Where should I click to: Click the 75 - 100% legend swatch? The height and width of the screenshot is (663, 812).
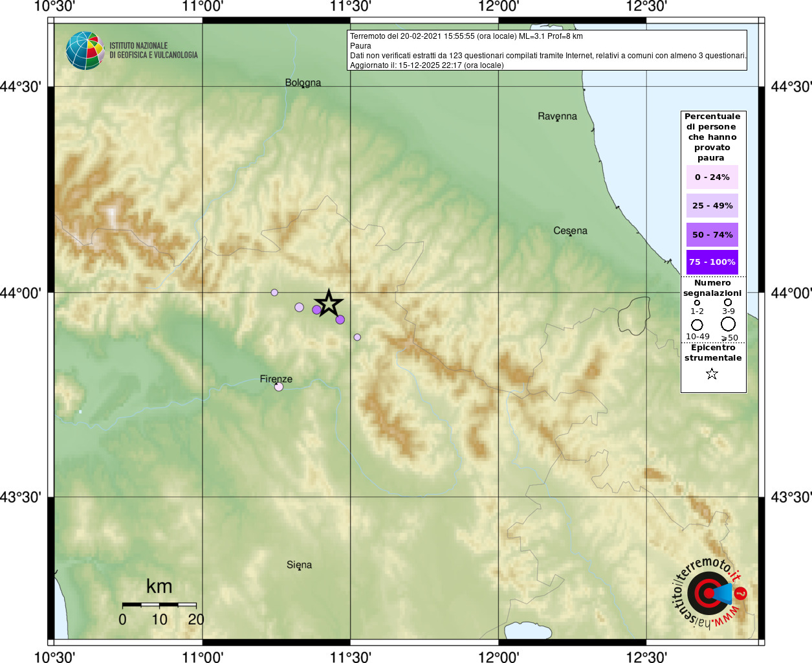tap(712, 262)
